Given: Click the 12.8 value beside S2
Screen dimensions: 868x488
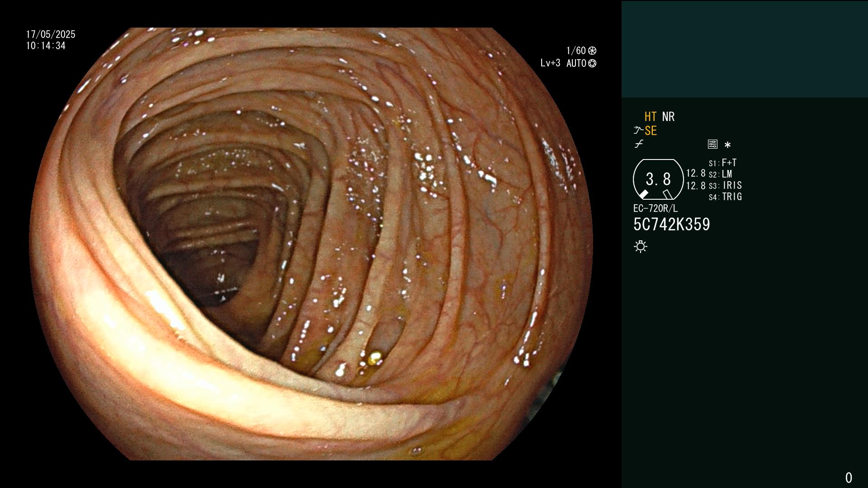Looking at the screenshot, I should tap(696, 174).
